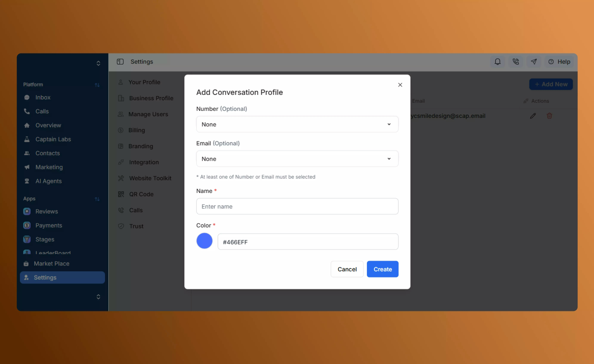Expand the top workspace switcher chevrons
Image resolution: width=594 pixels, height=364 pixels.
pyautogui.click(x=98, y=63)
